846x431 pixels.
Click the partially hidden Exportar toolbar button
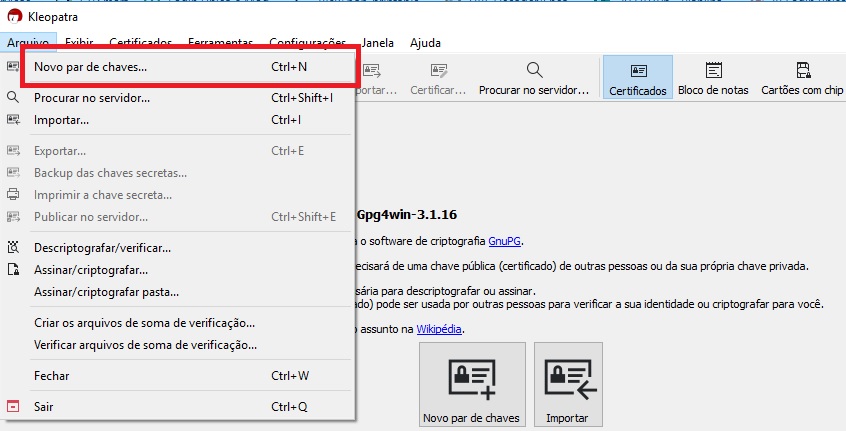pos(377,78)
